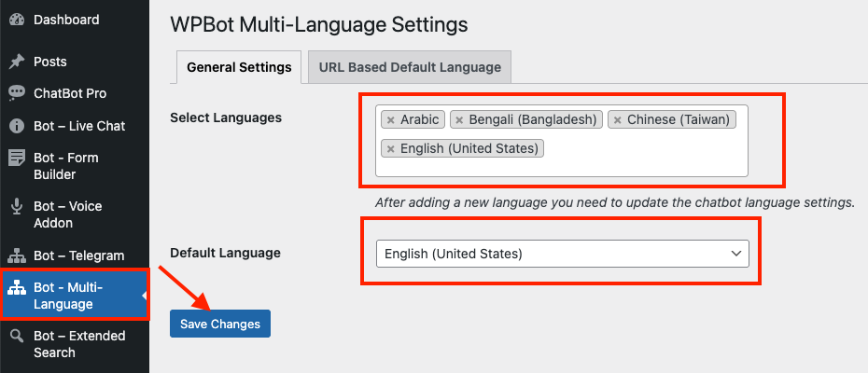Open the Default Language dropdown
The image size is (868, 373).
click(x=563, y=254)
